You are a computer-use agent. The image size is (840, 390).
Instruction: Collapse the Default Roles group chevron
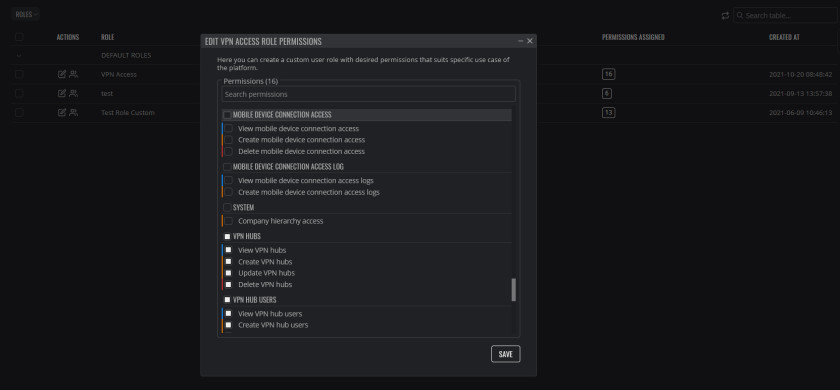click(19, 55)
